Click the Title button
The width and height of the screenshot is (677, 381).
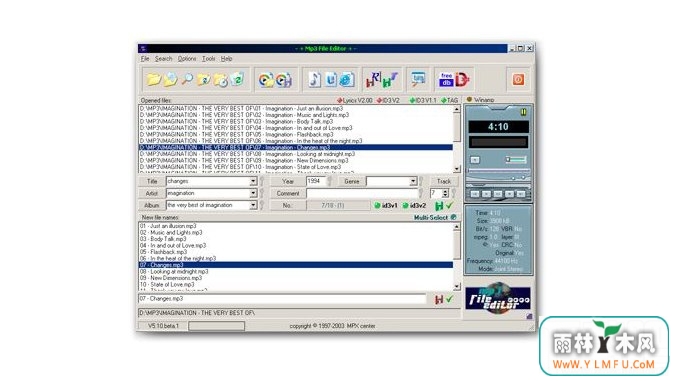click(152, 181)
